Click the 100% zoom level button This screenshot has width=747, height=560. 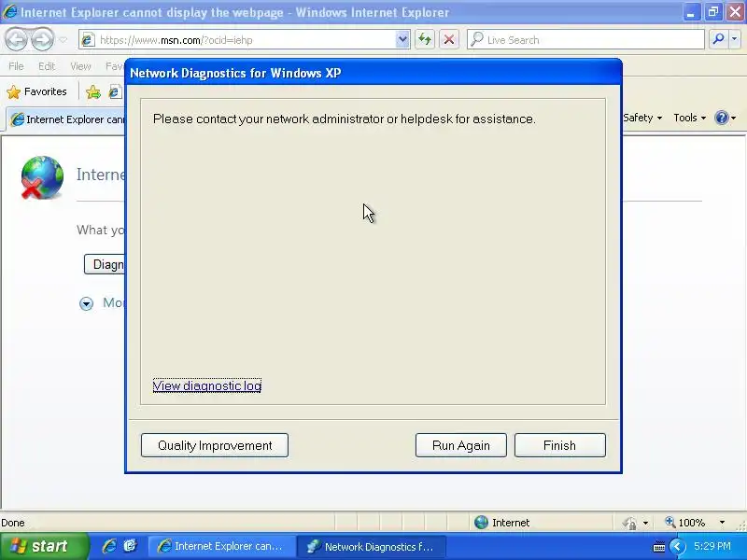(685, 523)
